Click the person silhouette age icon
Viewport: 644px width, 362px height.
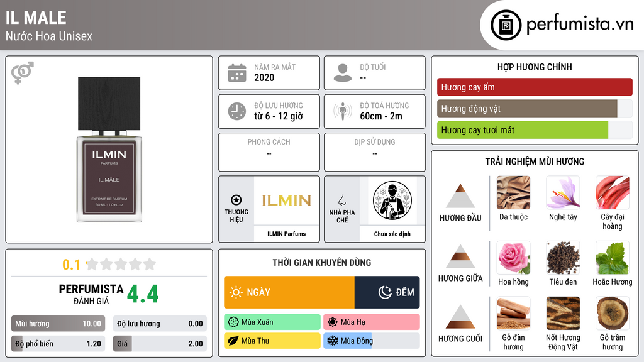(x=343, y=73)
